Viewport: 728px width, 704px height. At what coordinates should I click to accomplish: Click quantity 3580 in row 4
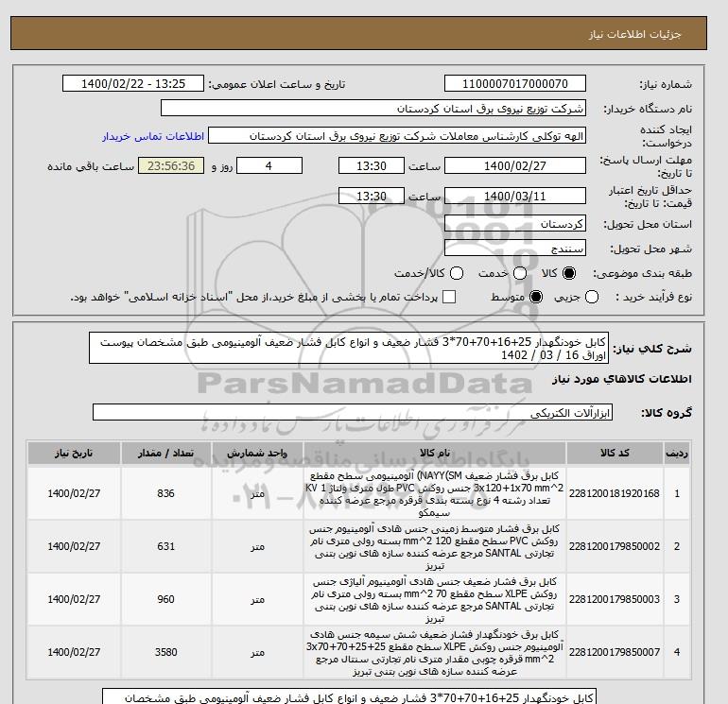point(165,652)
